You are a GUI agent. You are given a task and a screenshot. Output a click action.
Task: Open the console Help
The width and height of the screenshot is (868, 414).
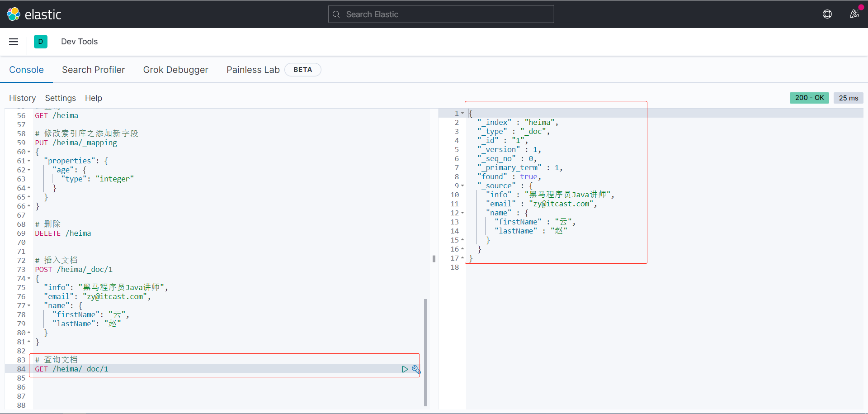[x=94, y=98]
